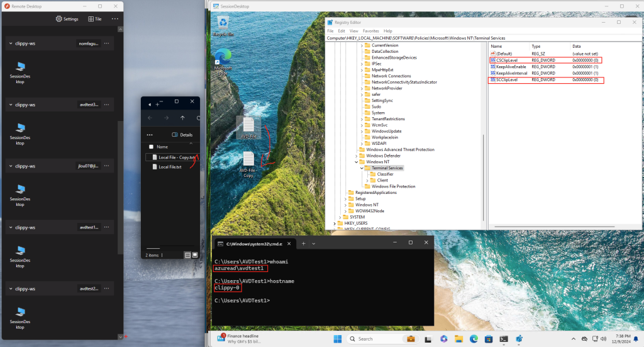
Task: Open SessionDesktop under the jlou07 workspace
Action: (x=20, y=195)
